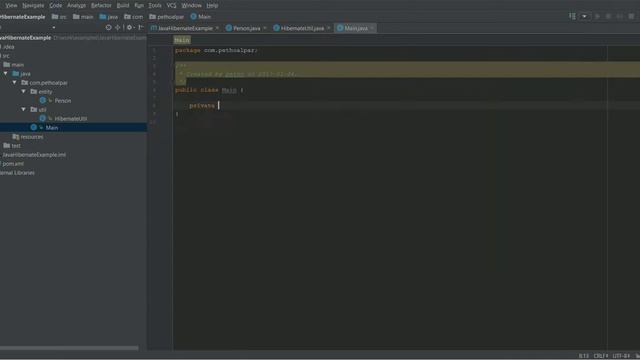Click Main breadcrumb label above code
The width and height of the screenshot is (640, 360).
(182, 40)
